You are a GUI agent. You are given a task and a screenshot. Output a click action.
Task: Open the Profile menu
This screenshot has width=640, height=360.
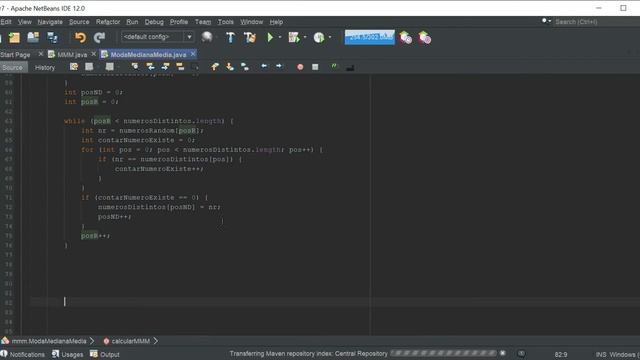click(x=179, y=22)
